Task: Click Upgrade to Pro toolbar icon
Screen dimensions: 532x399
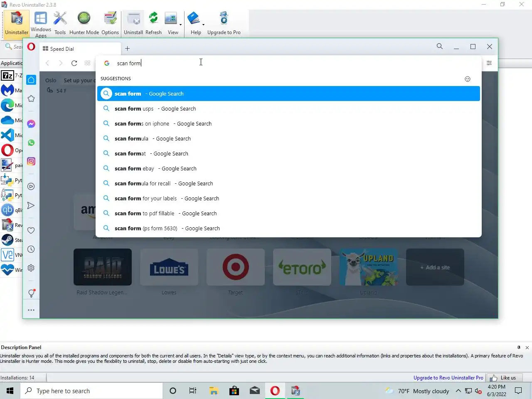Action: 224,24
